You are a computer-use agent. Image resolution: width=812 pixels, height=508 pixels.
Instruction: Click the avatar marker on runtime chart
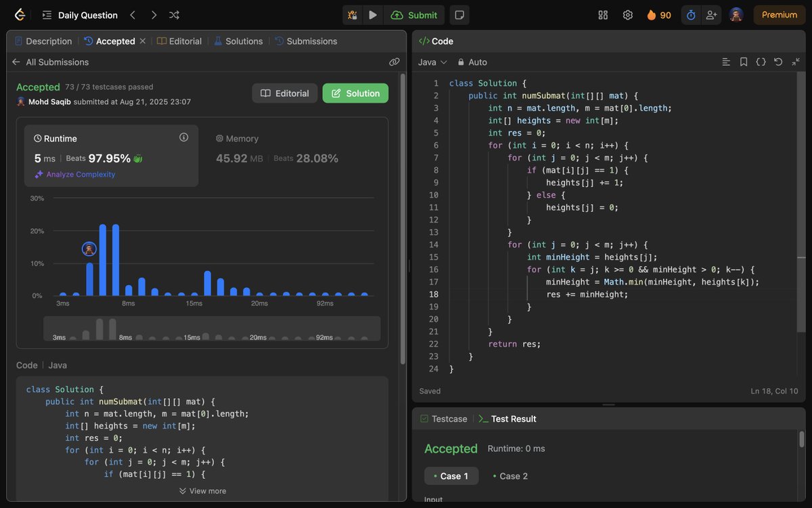click(89, 249)
